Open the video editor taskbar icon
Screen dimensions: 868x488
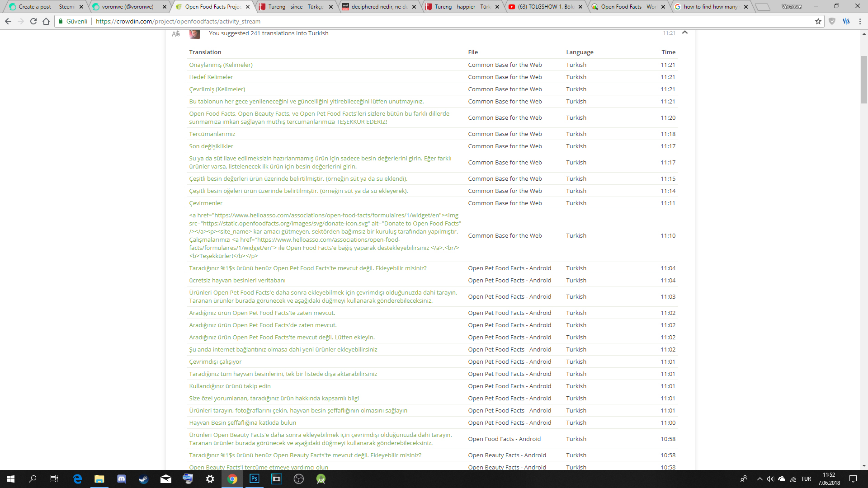(x=277, y=479)
